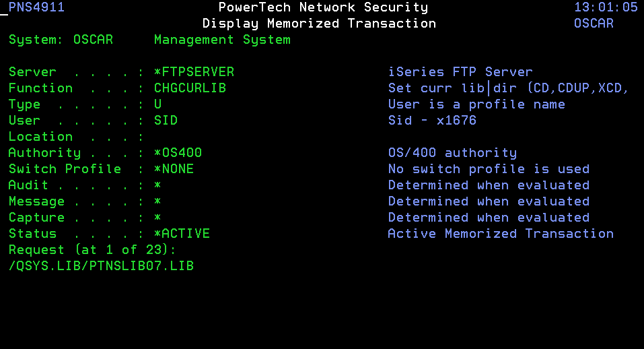Screen dimensions: 644x349
Task: Click the CHGCURLIB function value
Action: (190, 88)
